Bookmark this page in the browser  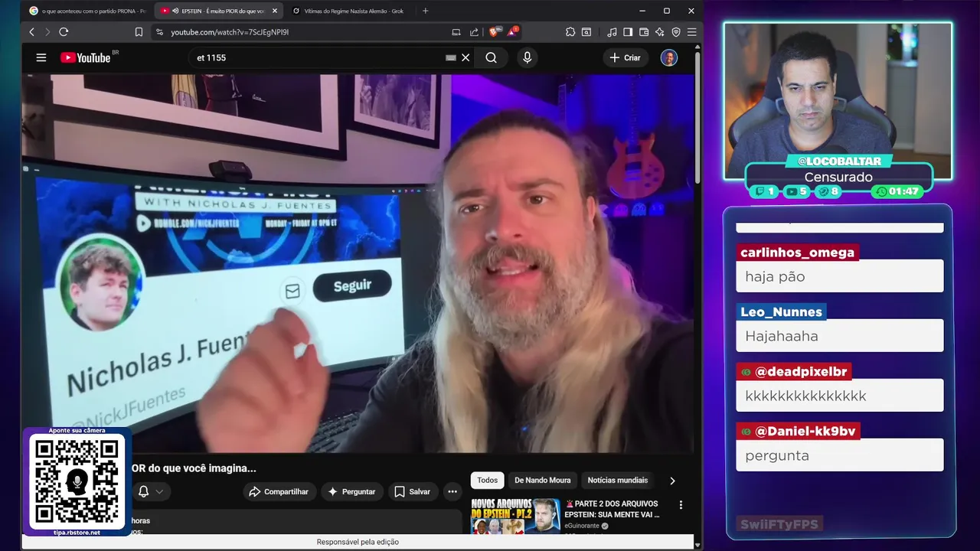(x=139, y=32)
